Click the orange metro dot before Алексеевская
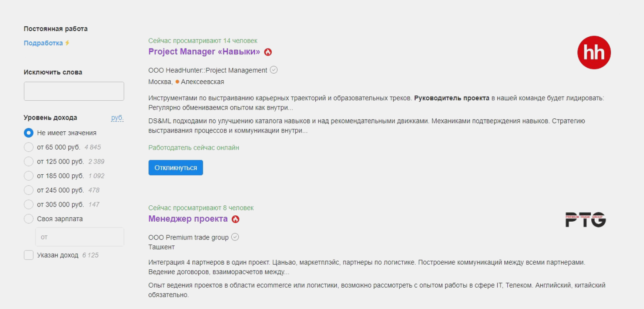The height and width of the screenshot is (309, 644). click(177, 82)
